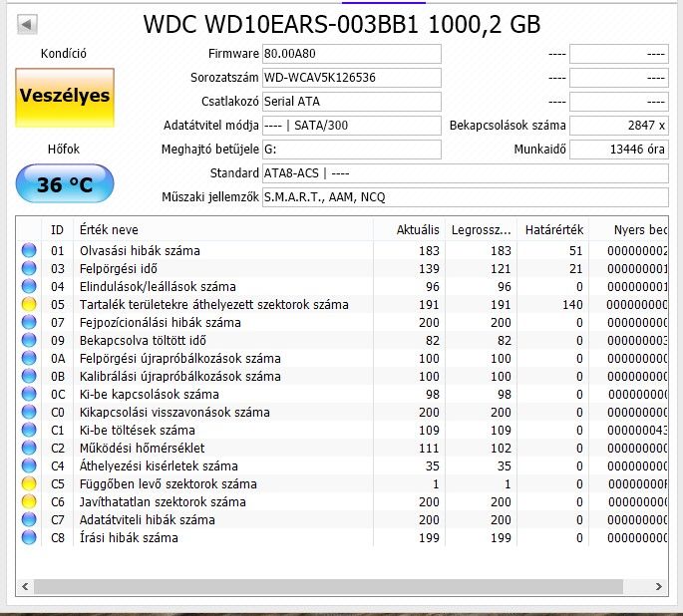This screenshot has height=616, width=683.
Task: Sort by ID column header
Action: (57, 230)
